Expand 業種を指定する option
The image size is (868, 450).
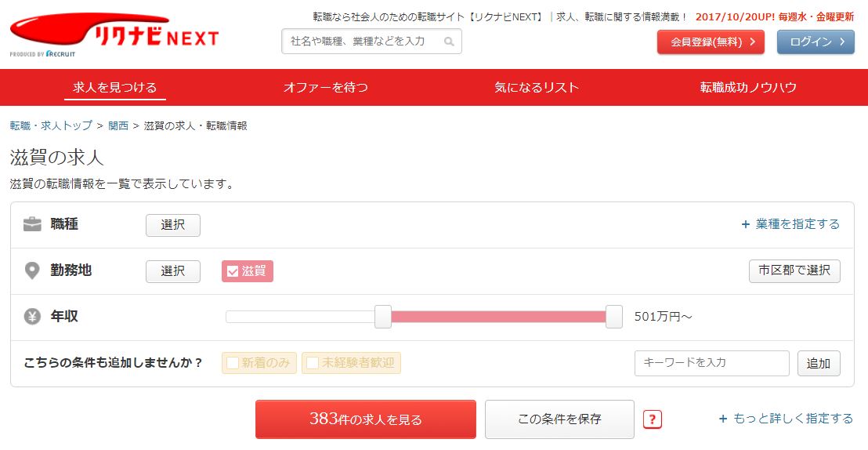[x=790, y=224]
